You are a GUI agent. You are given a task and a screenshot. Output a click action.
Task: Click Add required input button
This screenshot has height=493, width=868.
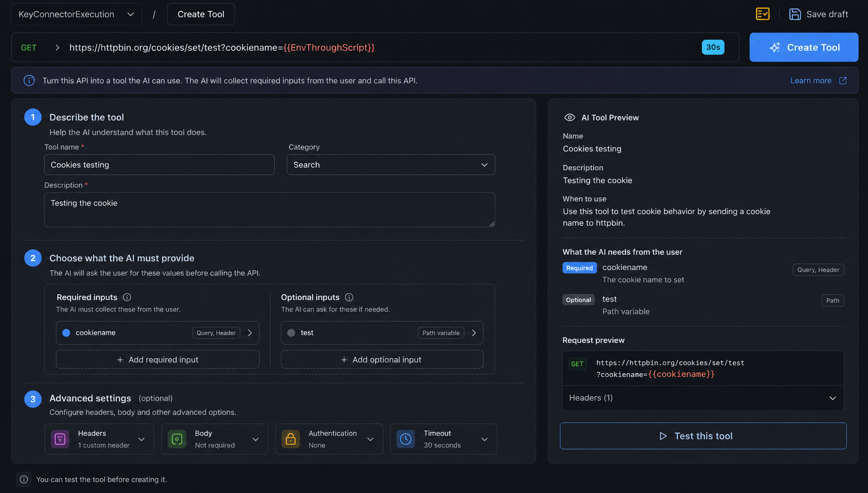[157, 360]
